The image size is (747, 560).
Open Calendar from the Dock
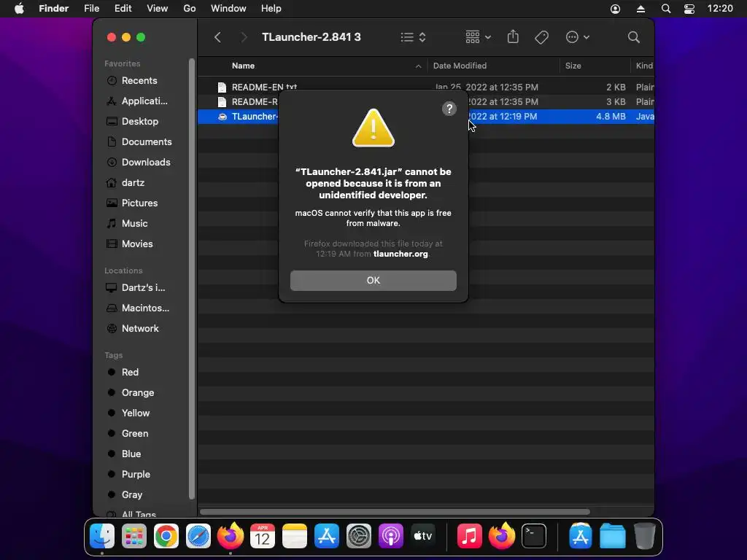click(263, 536)
